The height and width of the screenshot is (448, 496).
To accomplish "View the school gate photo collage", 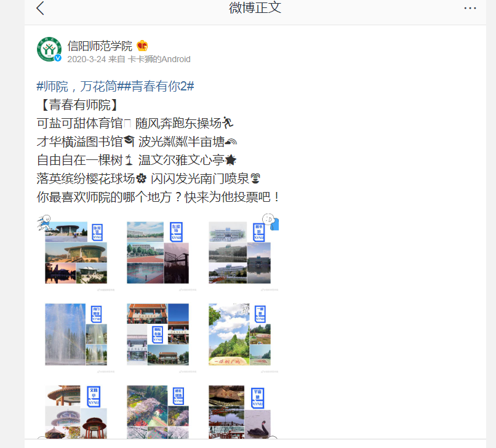I will [158, 335].
